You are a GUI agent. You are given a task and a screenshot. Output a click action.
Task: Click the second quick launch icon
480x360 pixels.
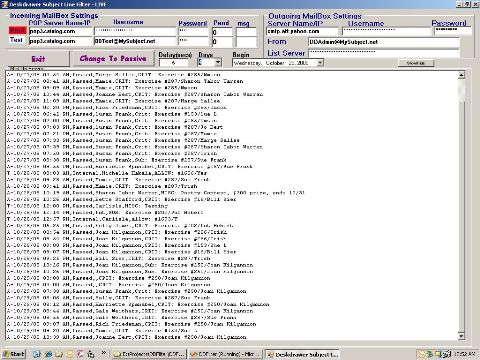(48, 354)
